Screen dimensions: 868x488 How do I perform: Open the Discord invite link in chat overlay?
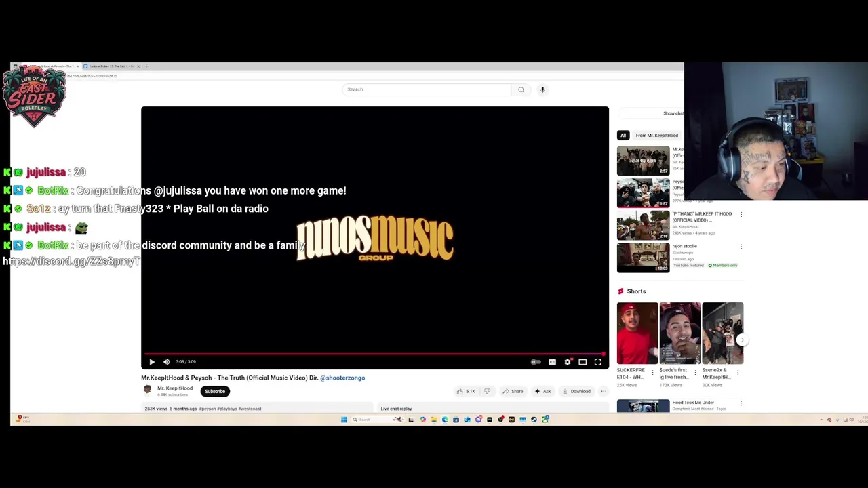71,262
